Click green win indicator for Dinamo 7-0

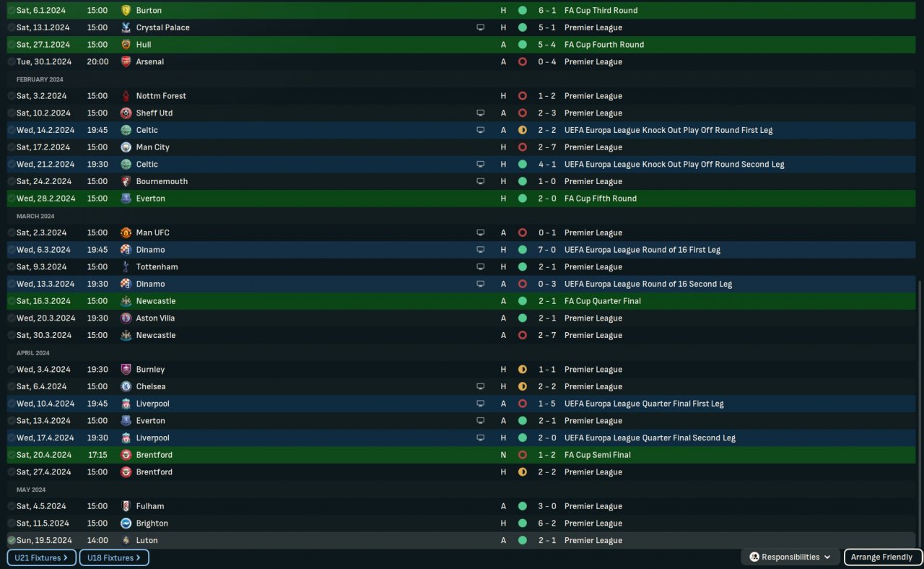coord(522,250)
